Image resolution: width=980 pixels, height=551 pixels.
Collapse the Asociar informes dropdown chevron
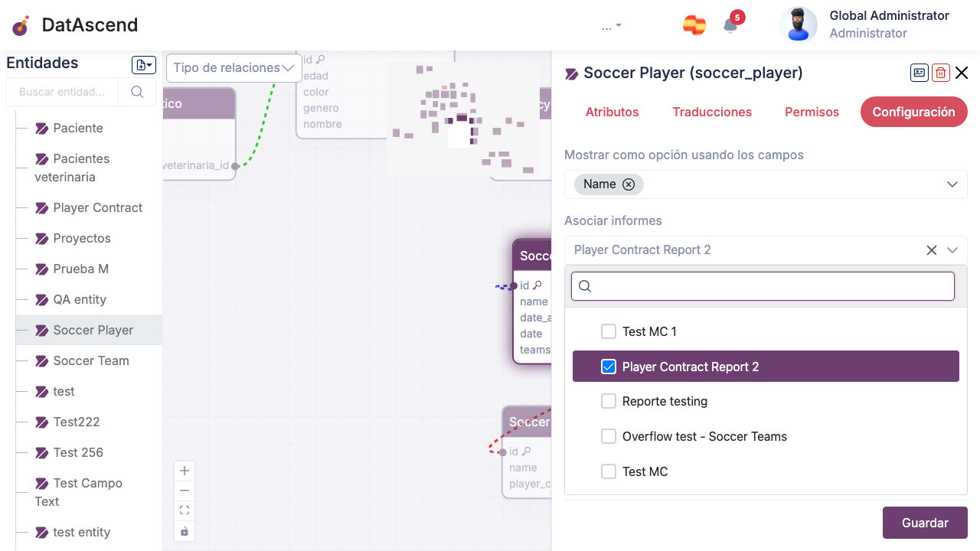coord(952,250)
